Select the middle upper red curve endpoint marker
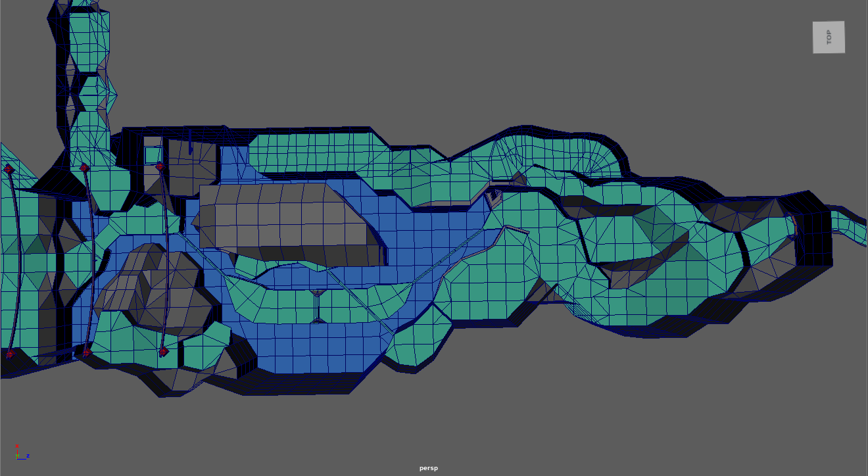This screenshot has width=868, height=476. tap(84, 168)
